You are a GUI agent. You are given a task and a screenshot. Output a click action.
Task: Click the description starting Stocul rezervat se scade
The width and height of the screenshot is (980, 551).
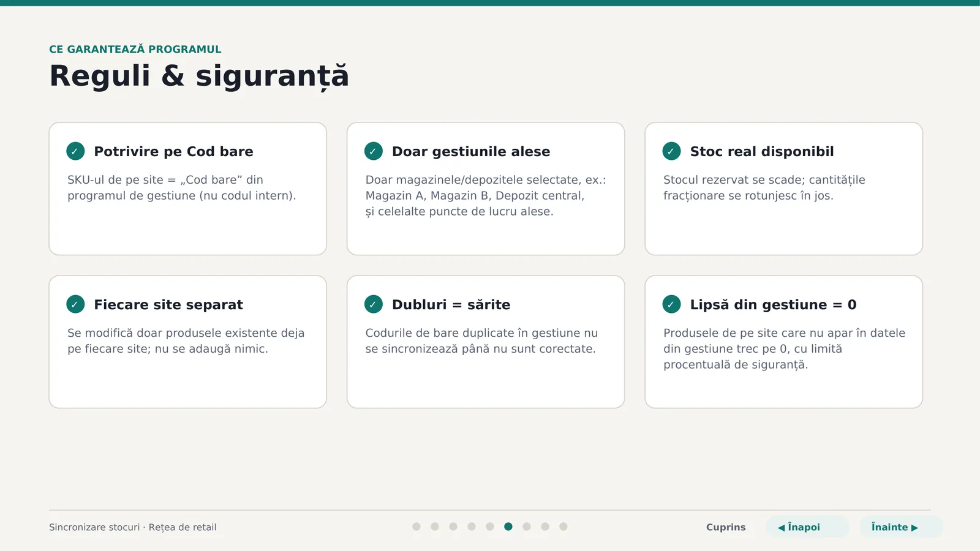coord(764,188)
